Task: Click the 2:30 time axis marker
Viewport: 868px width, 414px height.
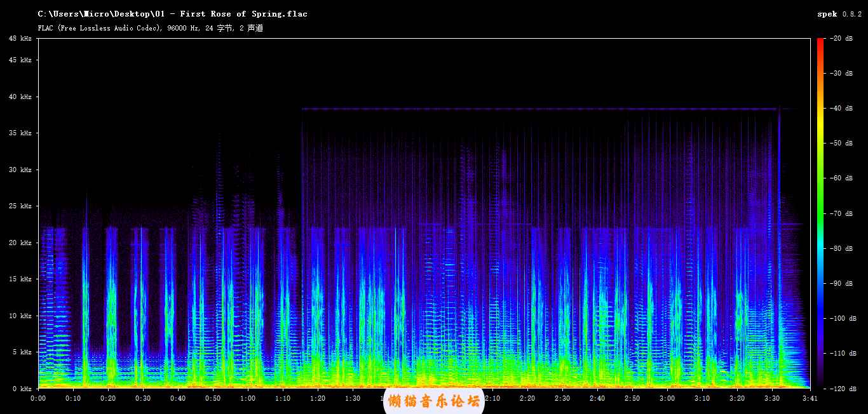Action: pyautogui.click(x=562, y=398)
